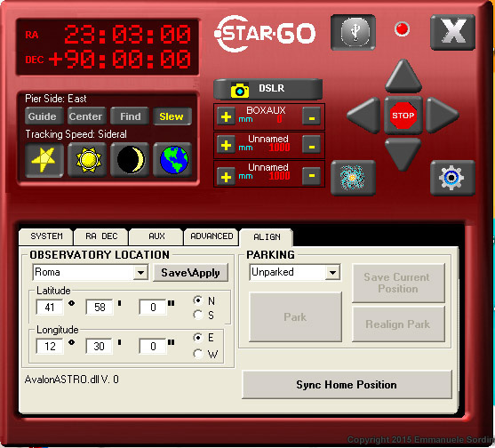This screenshot has height=448, width=495.
Task: Click the latitude seconds field
Action: (153, 308)
